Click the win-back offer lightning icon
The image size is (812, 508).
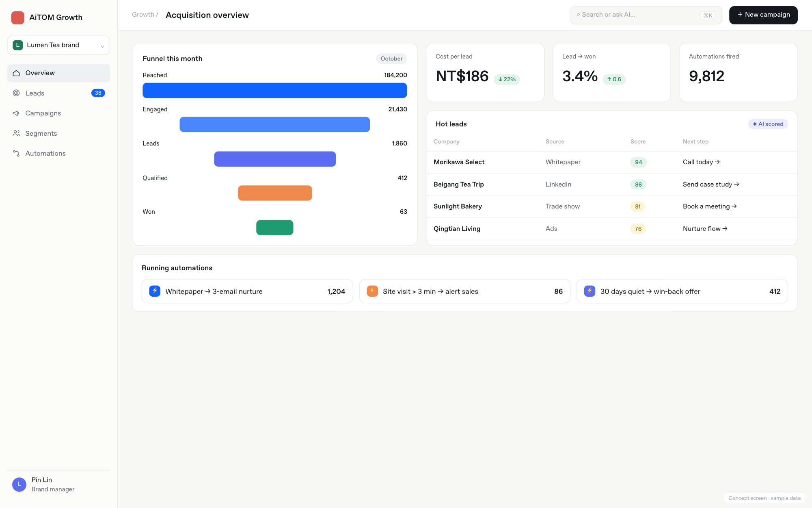[590, 291]
